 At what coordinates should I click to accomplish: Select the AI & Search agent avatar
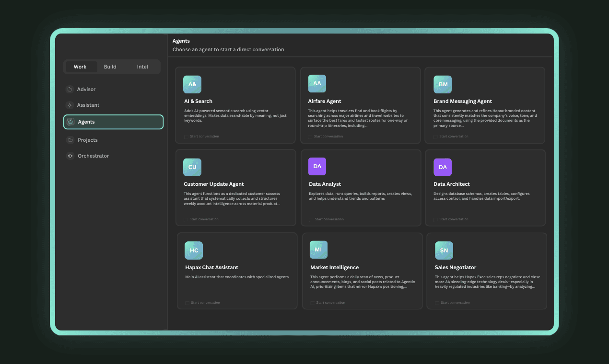pos(192,84)
